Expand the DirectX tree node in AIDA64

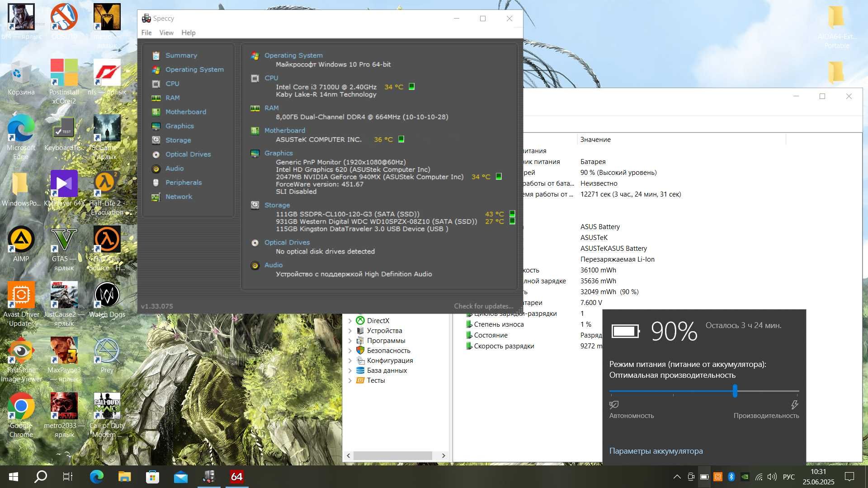coord(350,321)
